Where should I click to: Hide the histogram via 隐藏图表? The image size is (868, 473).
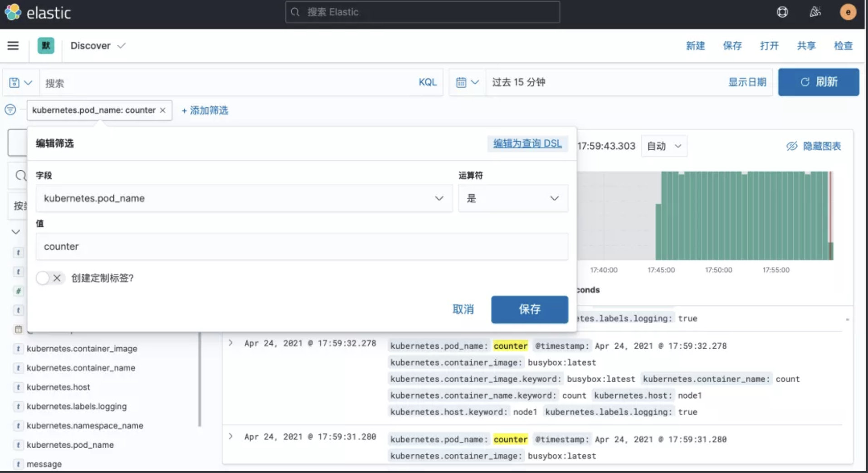813,146
